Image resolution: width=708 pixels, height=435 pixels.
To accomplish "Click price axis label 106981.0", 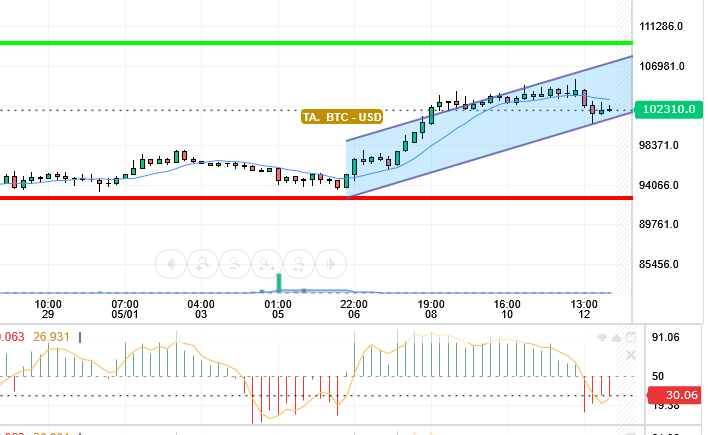I will point(661,66).
